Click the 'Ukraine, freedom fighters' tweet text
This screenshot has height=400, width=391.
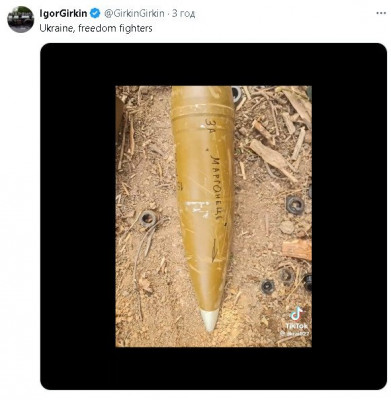click(96, 28)
